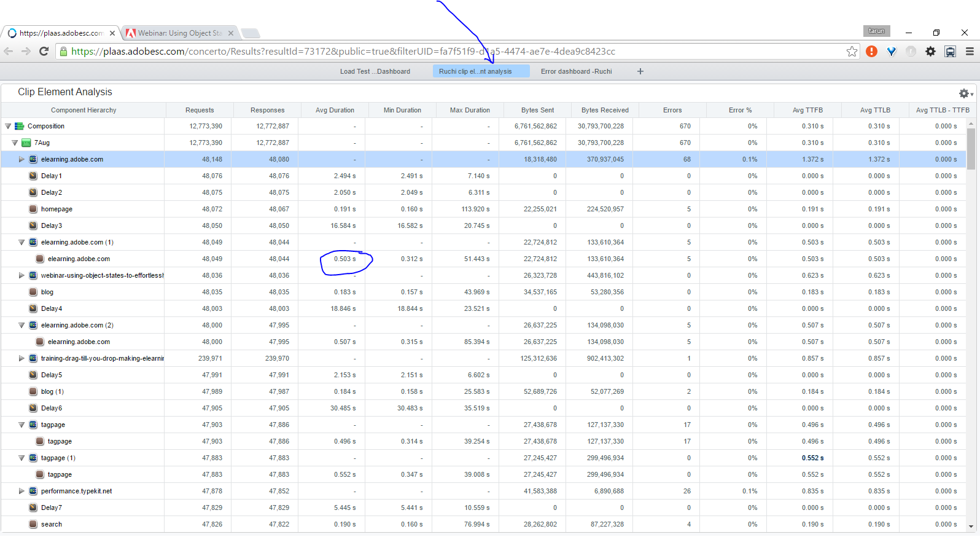Click the blue shield extension icon
Screen dimensions: 980x545
[x=891, y=52]
